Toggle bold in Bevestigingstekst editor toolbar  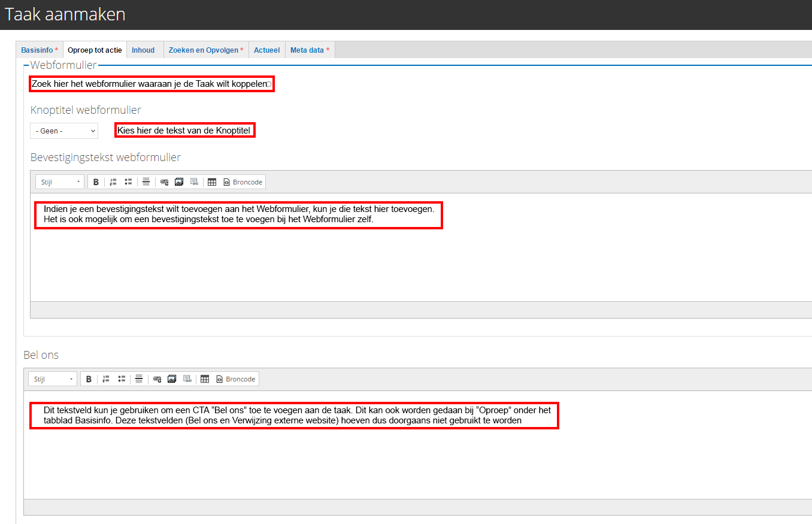coord(96,182)
